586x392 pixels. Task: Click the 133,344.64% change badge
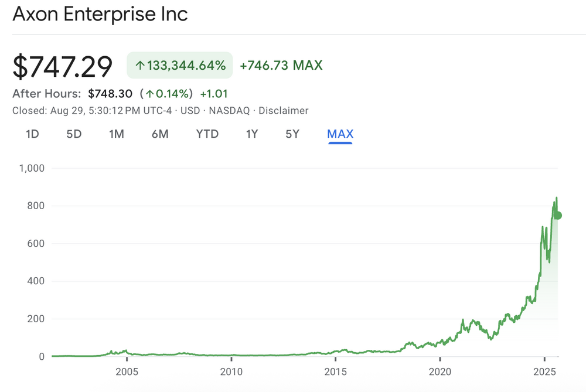tap(180, 66)
